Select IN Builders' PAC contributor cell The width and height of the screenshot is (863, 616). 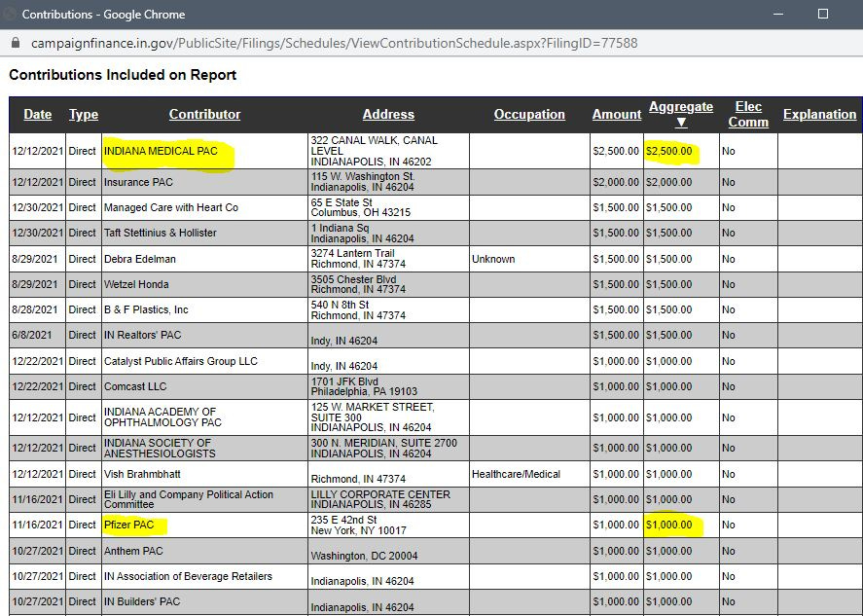pos(204,601)
